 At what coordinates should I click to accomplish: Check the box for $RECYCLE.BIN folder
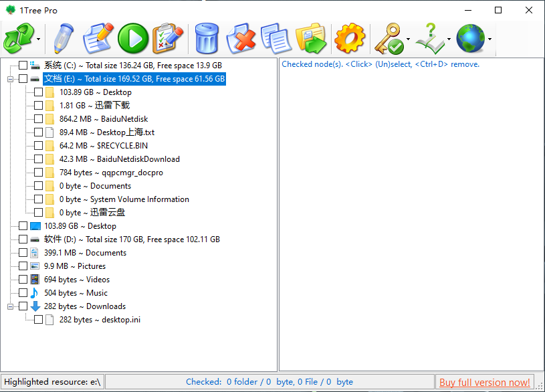point(38,146)
